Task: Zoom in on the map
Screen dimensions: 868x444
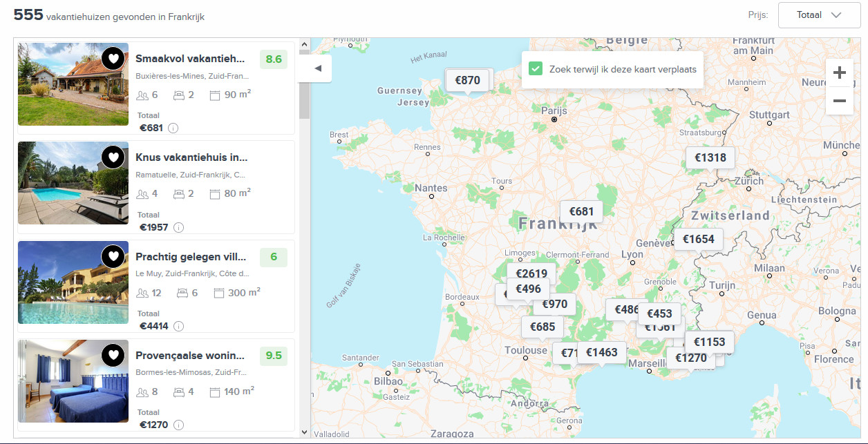Action: (x=839, y=73)
